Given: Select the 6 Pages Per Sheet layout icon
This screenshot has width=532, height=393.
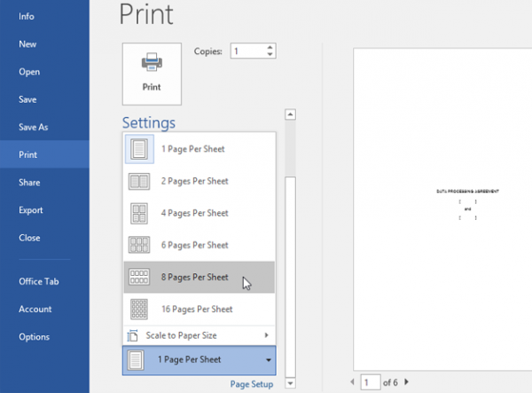Looking at the screenshot, I should click(139, 245).
